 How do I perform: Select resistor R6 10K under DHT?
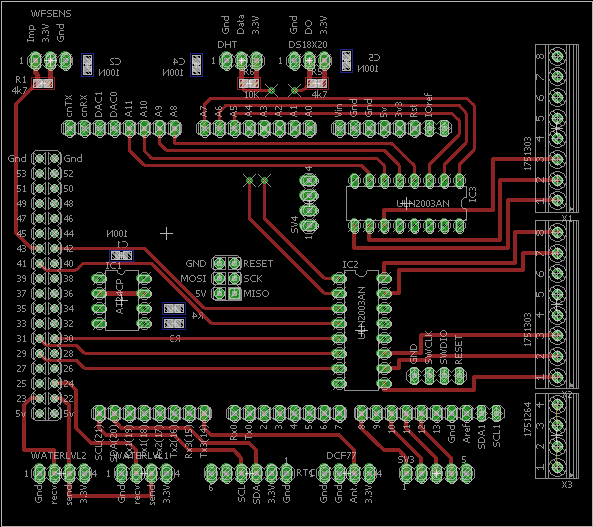pyautogui.click(x=249, y=83)
